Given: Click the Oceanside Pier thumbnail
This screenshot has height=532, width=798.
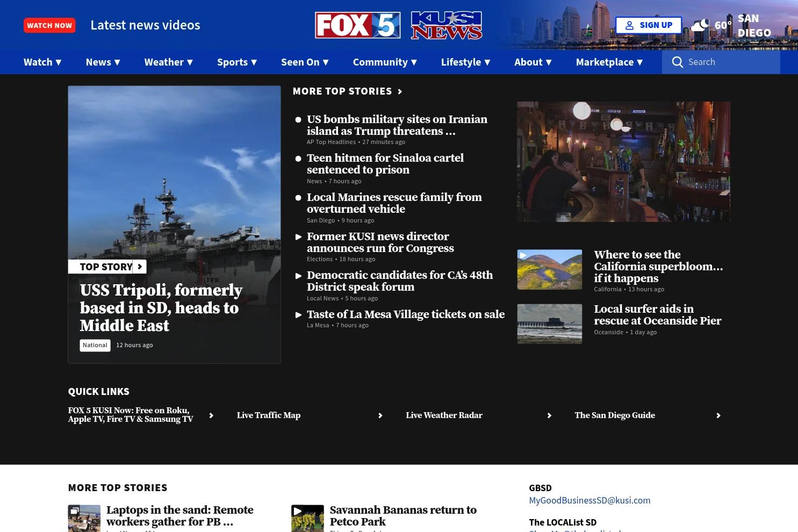Looking at the screenshot, I should [550, 323].
